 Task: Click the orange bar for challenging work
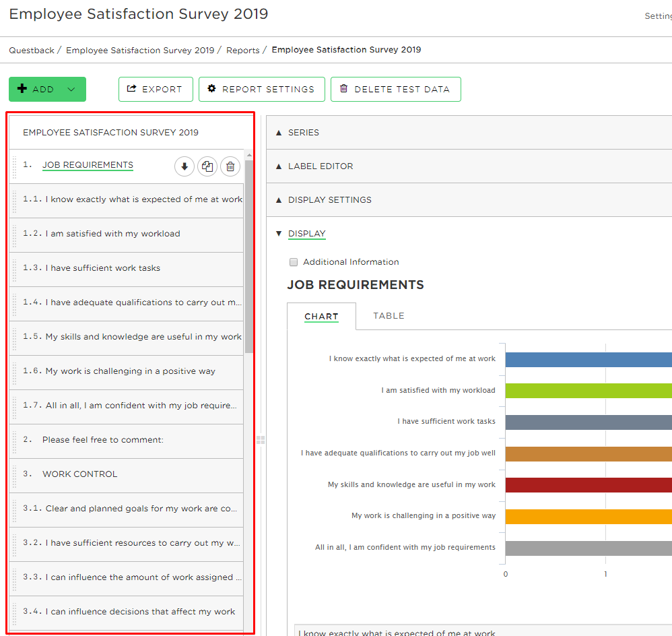(589, 516)
